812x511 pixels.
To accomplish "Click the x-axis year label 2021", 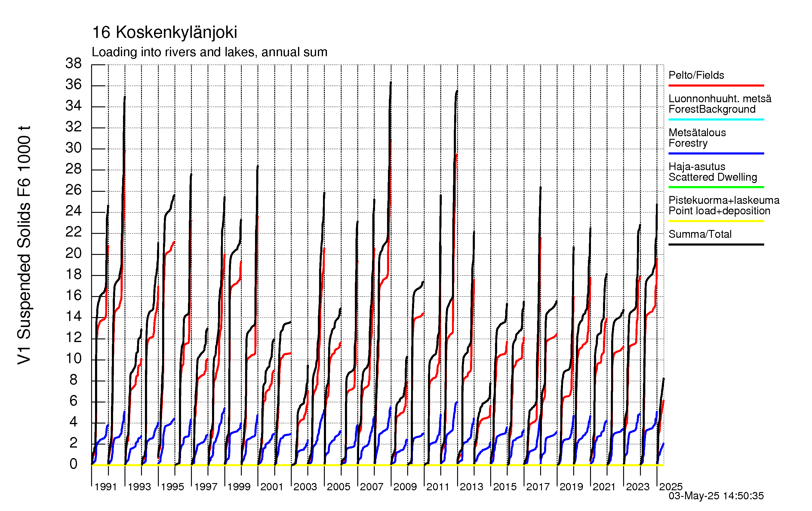I will click(x=604, y=487).
